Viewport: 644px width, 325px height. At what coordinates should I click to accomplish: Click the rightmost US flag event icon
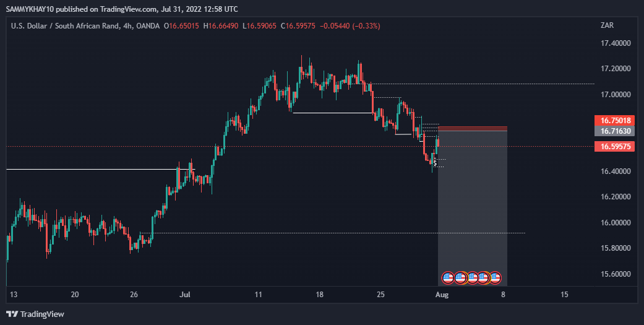coord(495,277)
